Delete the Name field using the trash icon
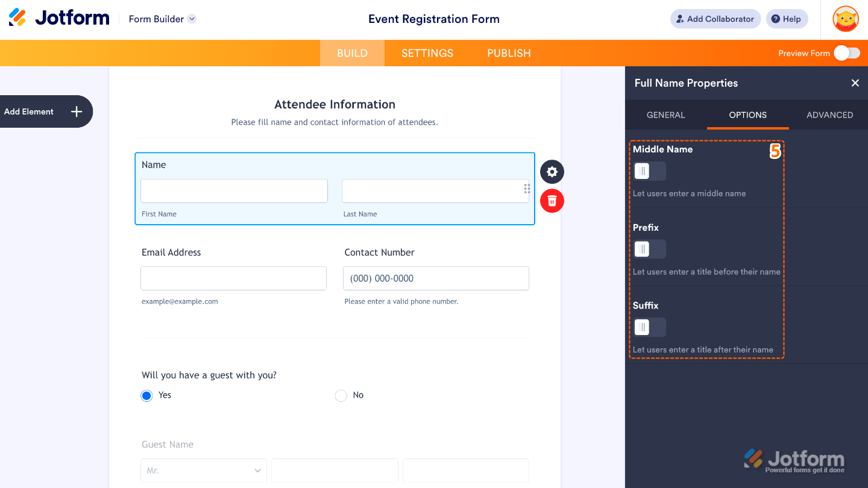The width and height of the screenshot is (868, 488). [552, 201]
